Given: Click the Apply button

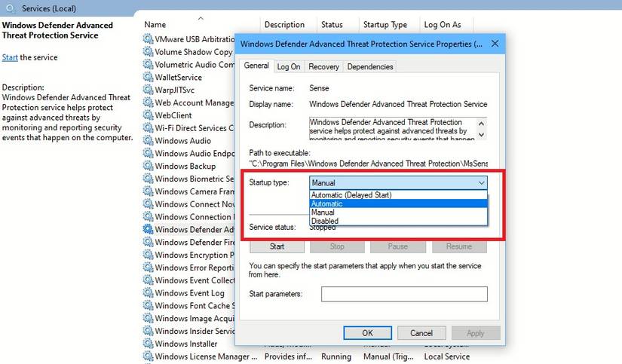Looking at the screenshot, I should tap(475, 332).
